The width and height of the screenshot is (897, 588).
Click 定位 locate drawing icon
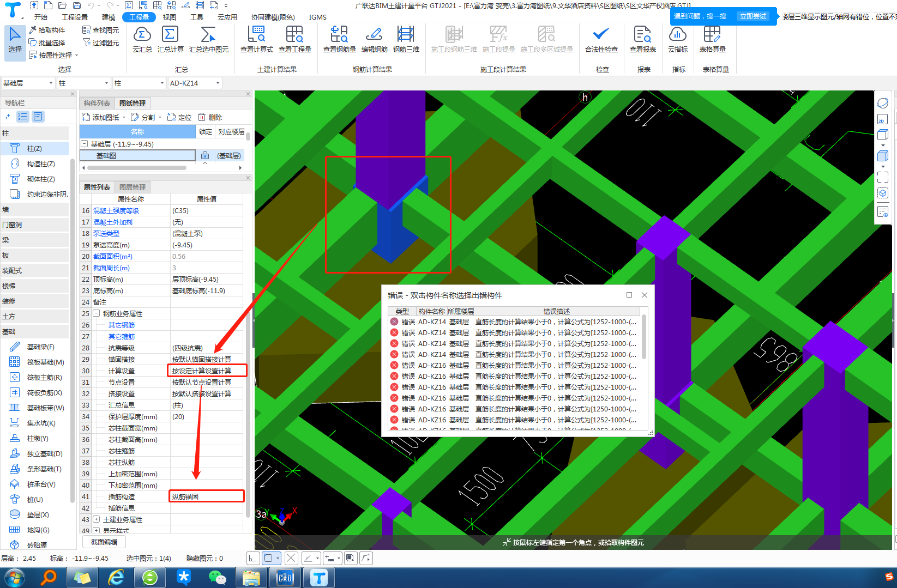(x=179, y=117)
